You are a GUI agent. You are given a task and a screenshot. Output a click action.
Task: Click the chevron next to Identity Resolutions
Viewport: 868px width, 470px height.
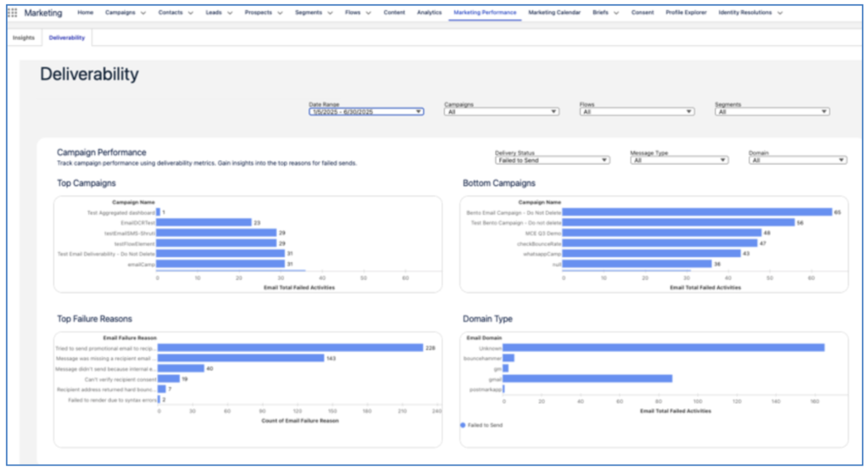coord(779,14)
